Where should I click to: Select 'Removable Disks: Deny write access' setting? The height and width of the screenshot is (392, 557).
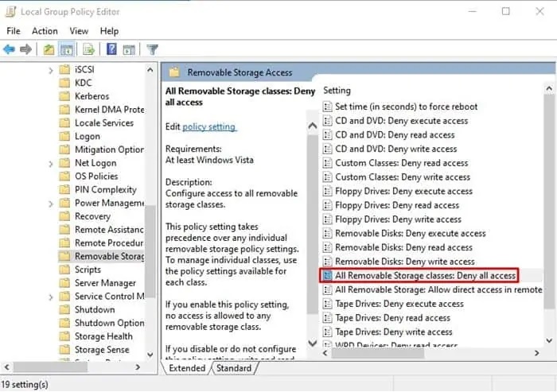coord(404,262)
